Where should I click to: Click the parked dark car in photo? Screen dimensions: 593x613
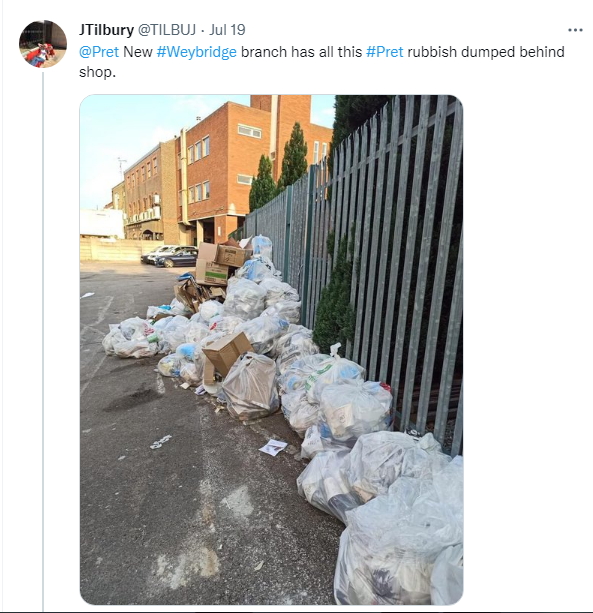click(176, 259)
